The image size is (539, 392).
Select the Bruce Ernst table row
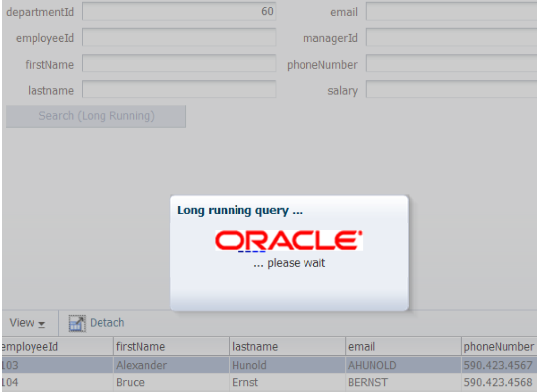pyautogui.click(x=171, y=383)
